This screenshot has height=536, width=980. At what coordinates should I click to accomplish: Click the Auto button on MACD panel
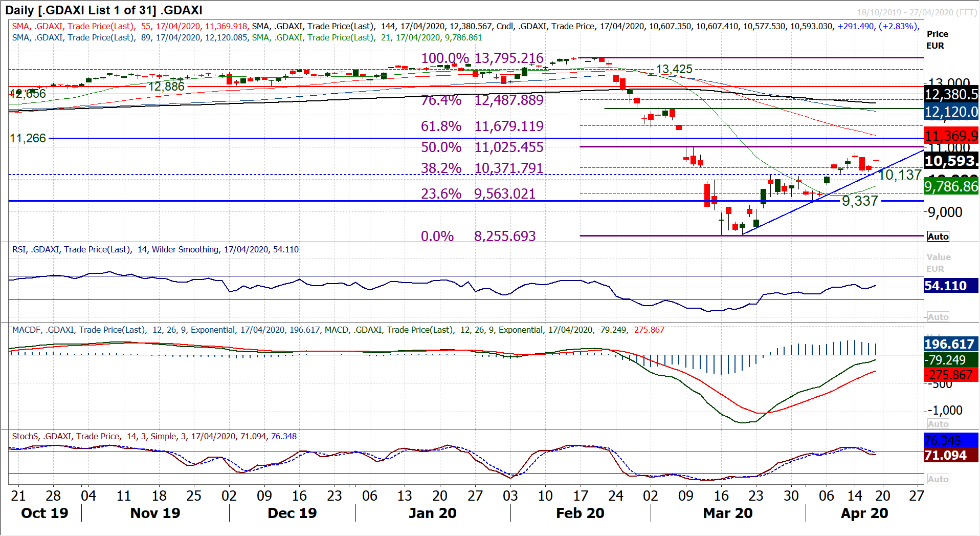coord(938,424)
